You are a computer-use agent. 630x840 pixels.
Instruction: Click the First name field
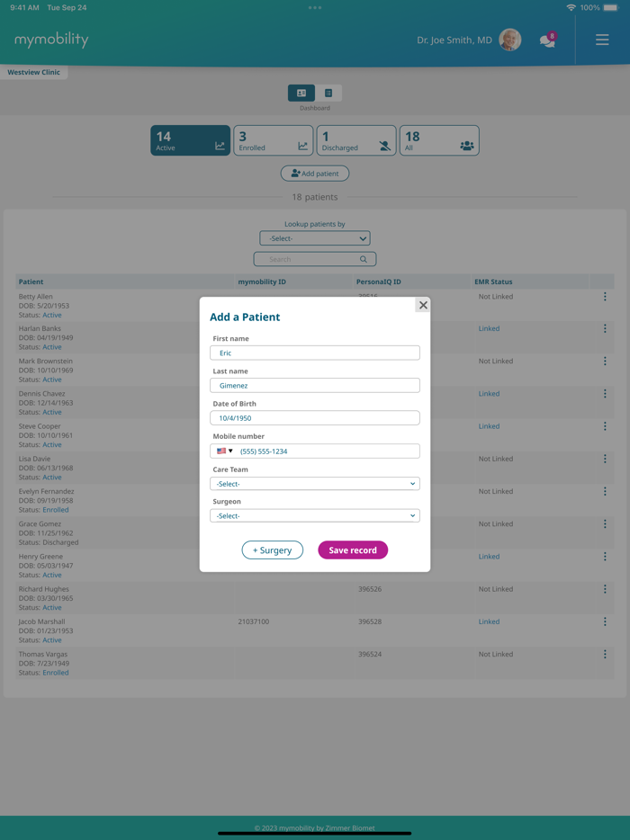click(315, 353)
